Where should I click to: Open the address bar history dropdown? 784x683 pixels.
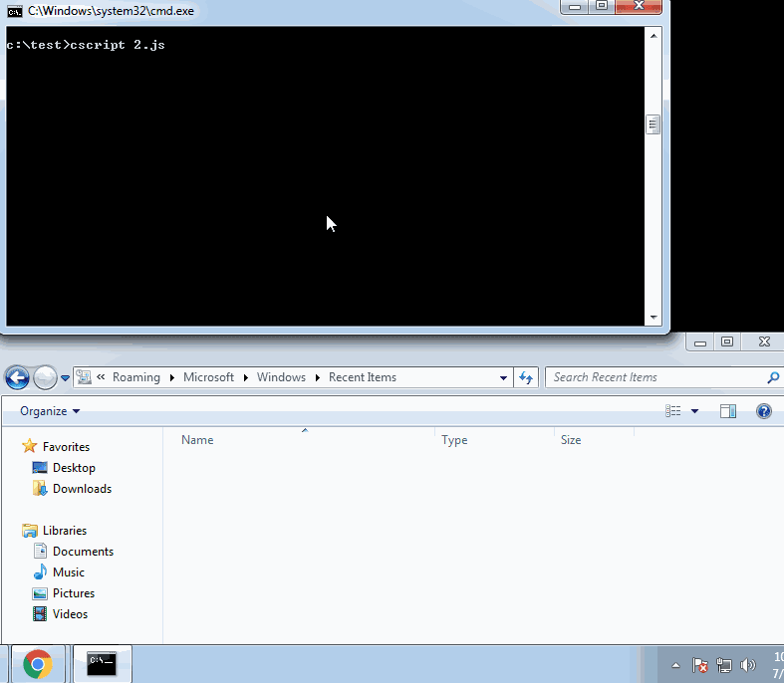503,377
